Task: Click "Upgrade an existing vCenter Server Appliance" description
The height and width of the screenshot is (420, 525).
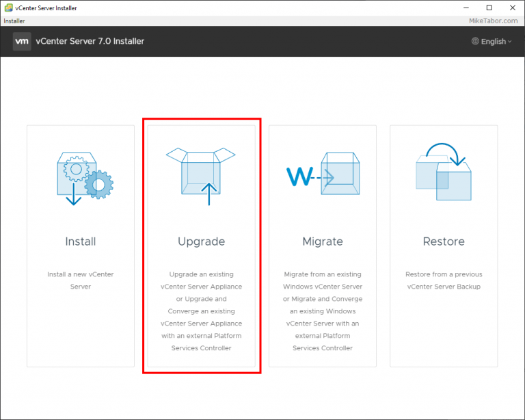Action: 201,311
